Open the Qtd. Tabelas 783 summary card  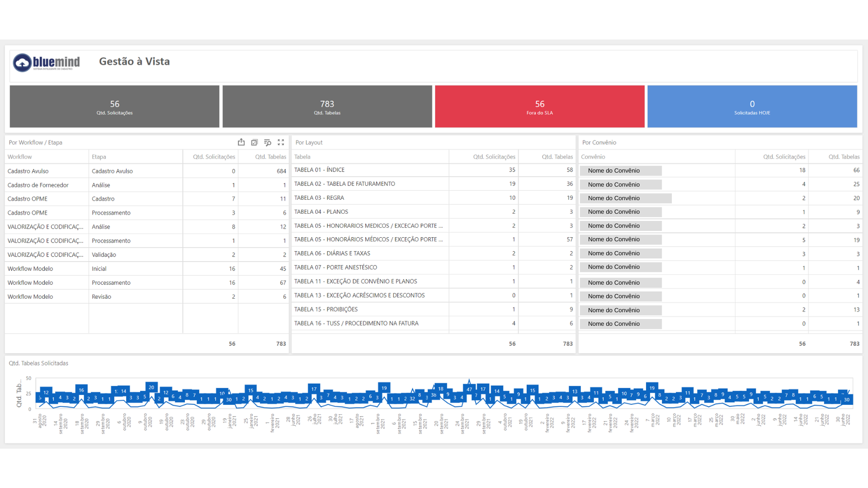[327, 107]
